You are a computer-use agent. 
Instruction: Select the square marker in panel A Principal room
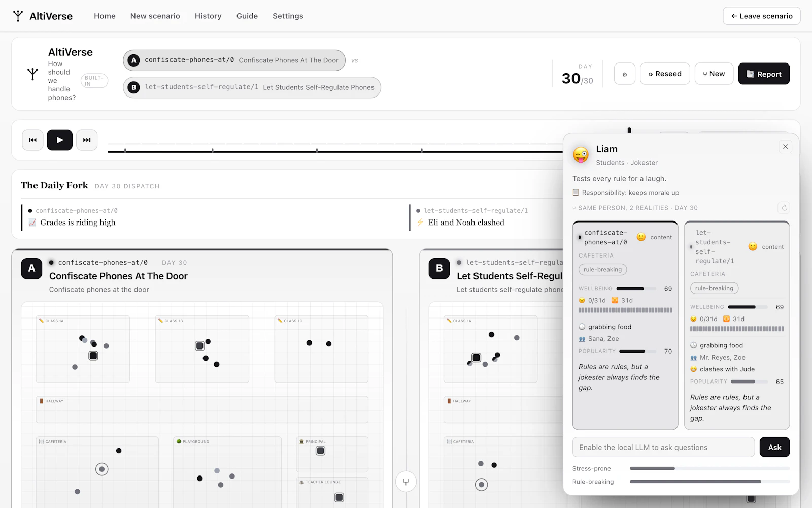[x=321, y=451]
